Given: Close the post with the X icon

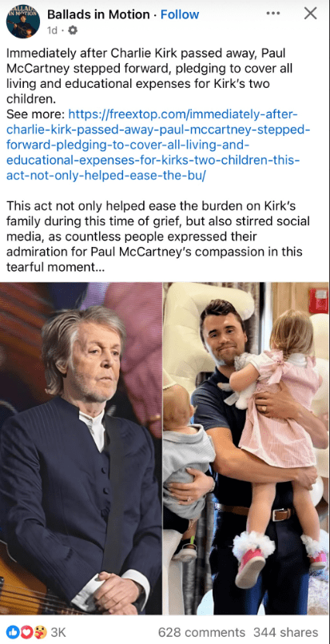Looking at the screenshot, I should tap(310, 14).
